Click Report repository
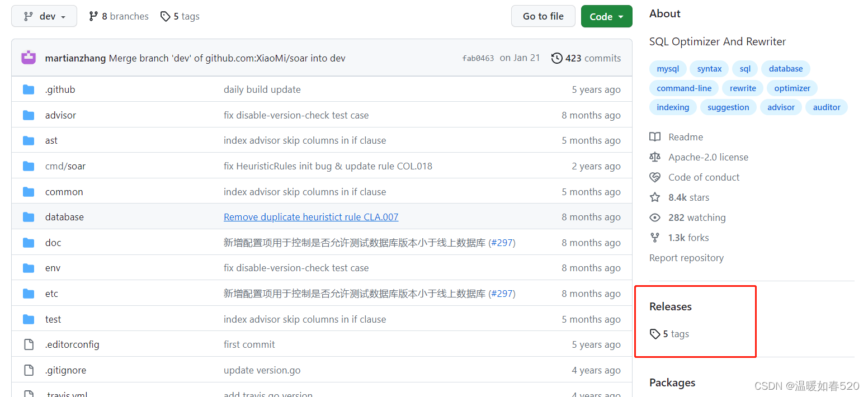The image size is (868, 397). [686, 258]
